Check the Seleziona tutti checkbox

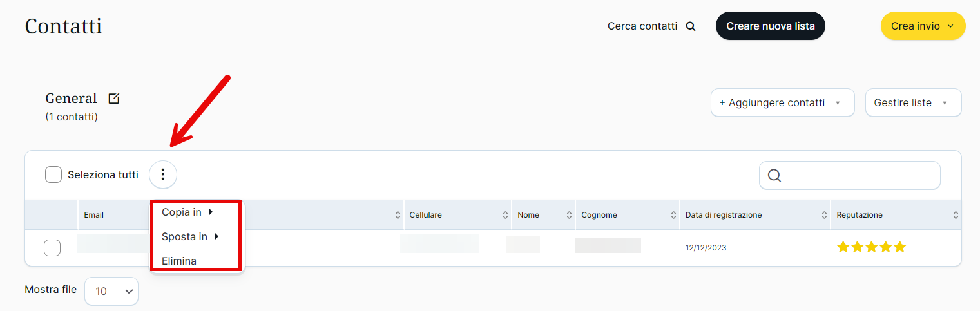coord(53,174)
